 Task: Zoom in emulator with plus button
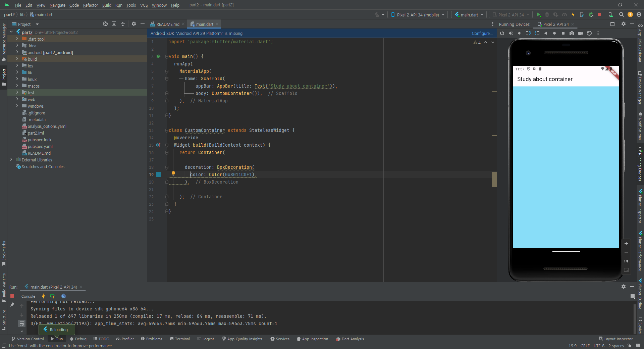[x=626, y=244]
